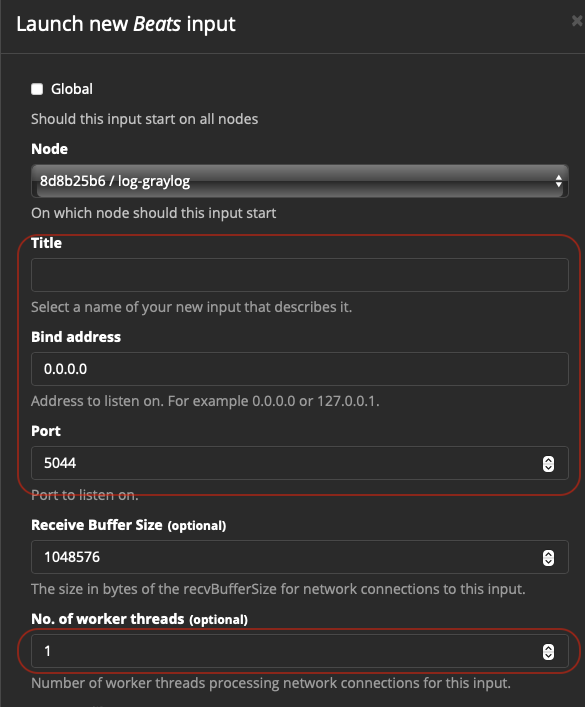Decrement Receive Buffer Size with down arrow

tap(548, 562)
